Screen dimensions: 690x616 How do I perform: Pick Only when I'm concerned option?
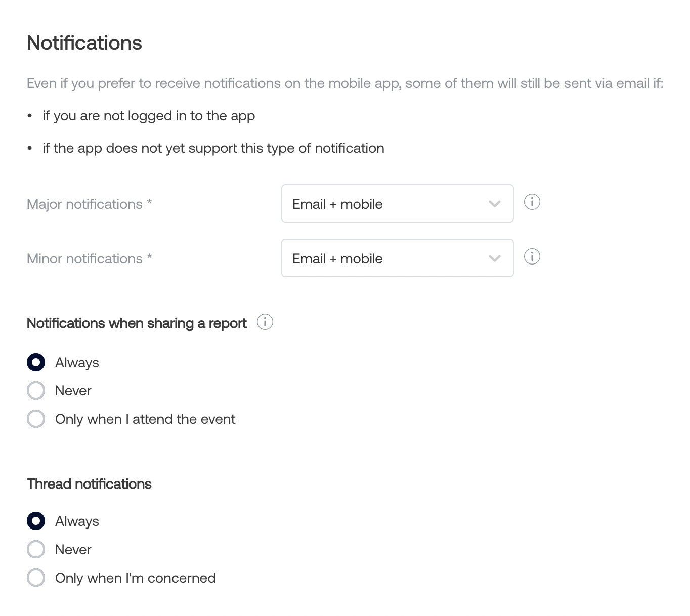tap(36, 578)
